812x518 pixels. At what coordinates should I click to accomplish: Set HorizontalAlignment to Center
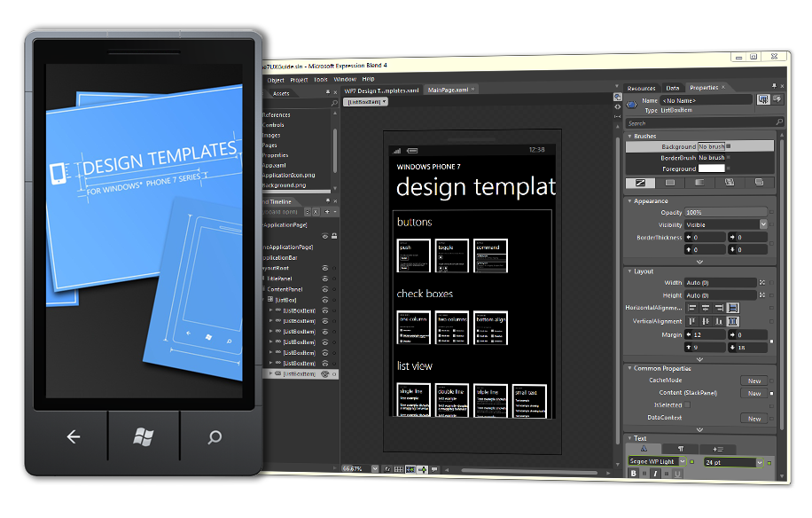coord(706,308)
